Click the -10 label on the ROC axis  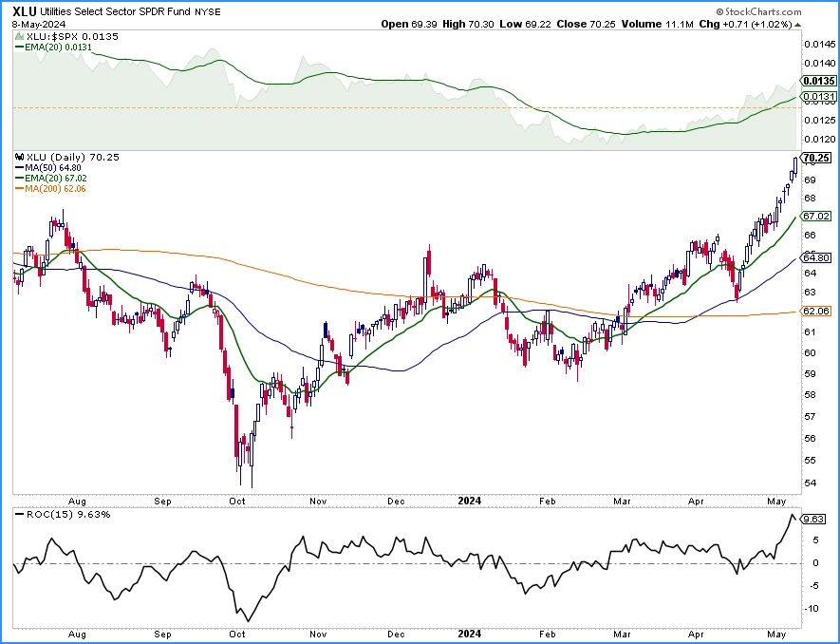click(x=813, y=609)
